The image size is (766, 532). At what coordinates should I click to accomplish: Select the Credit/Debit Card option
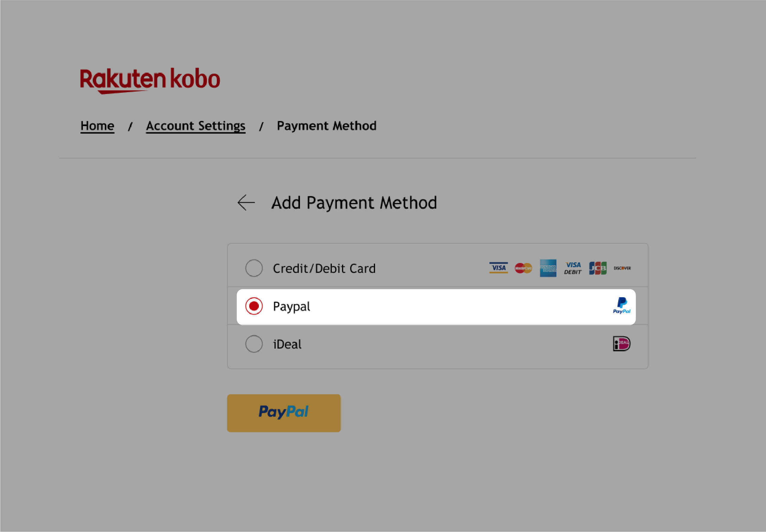(254, 268)
